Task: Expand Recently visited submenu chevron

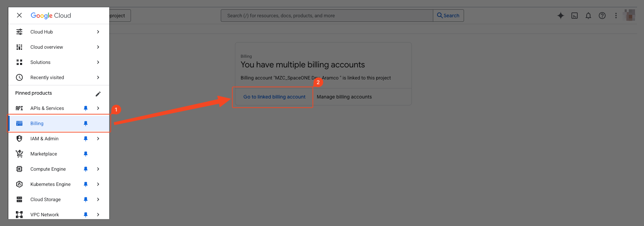Action: 98,77
